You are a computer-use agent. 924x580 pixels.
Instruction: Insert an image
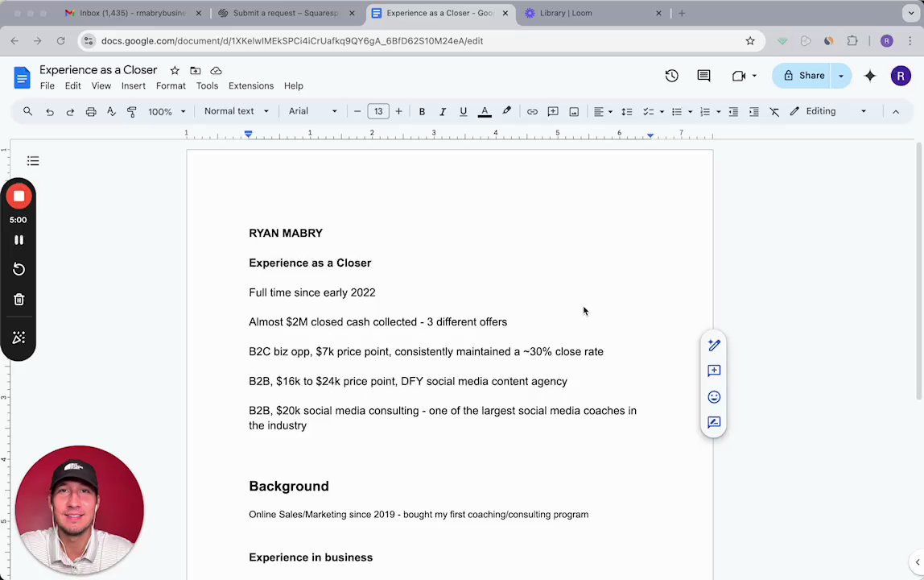(574, 111)
